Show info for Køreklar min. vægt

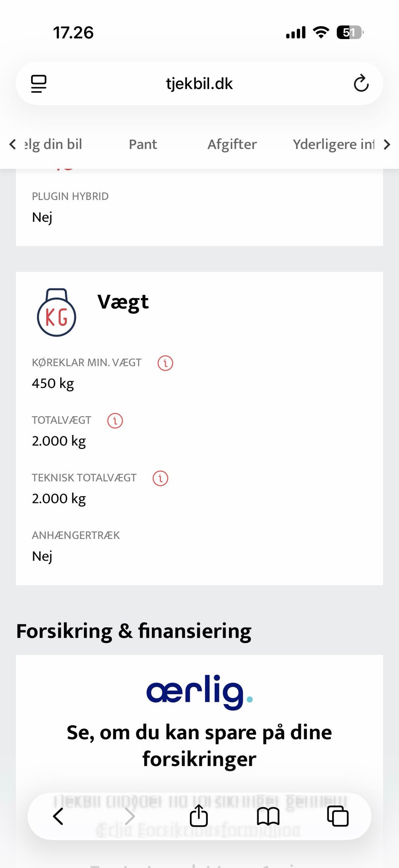click(165, 363)
